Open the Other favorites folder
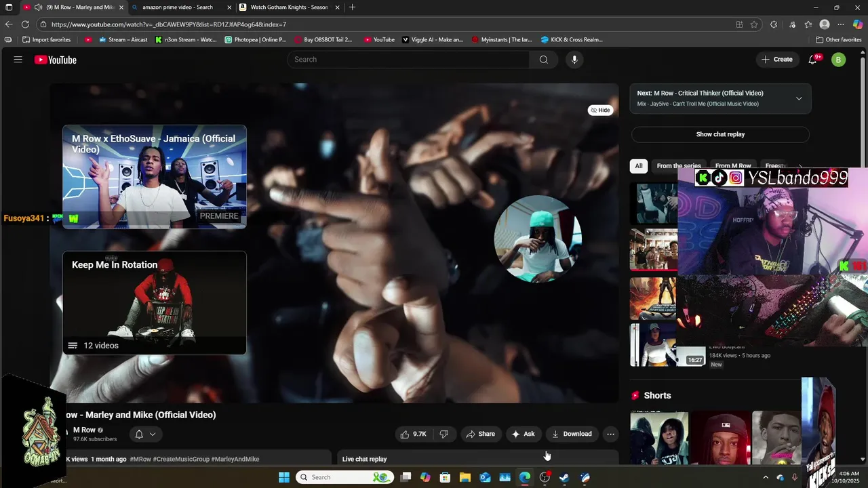The height and width of the screenshot is (488, 868). point(838,40)
